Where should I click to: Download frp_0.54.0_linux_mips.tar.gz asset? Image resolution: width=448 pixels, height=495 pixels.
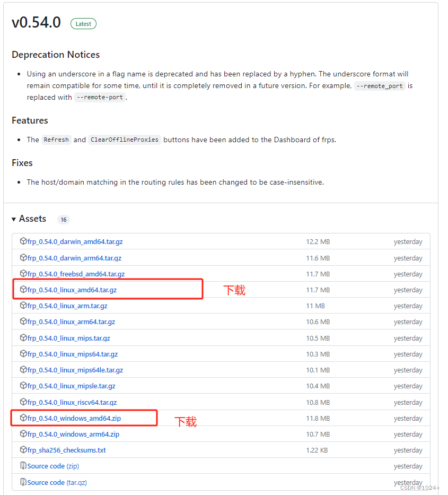69,338
